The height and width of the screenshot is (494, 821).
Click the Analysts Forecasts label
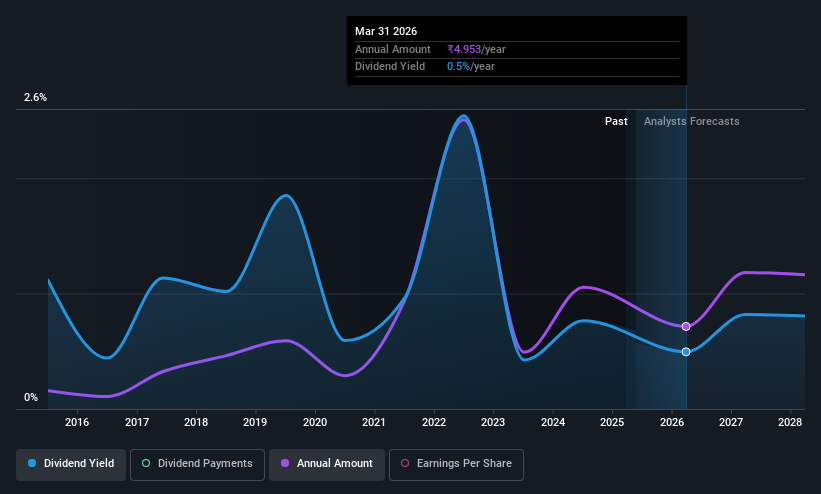pyautogui.click(x=692, y=121)
